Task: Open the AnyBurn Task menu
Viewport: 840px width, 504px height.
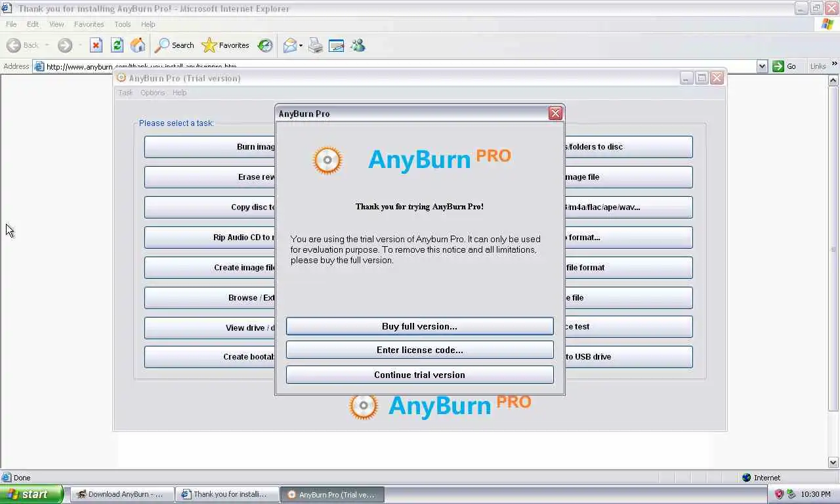Action: pyautogui.click(x=125, y=93)
